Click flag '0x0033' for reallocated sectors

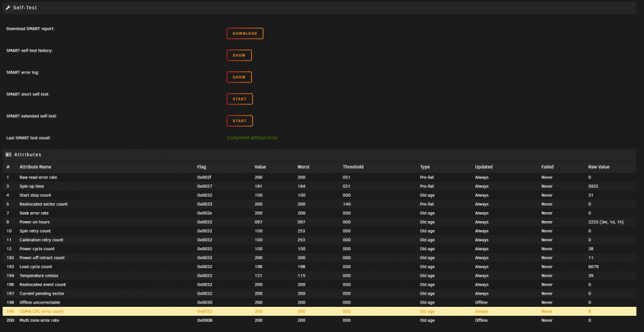pyautogui.click(x=205, y=204)
